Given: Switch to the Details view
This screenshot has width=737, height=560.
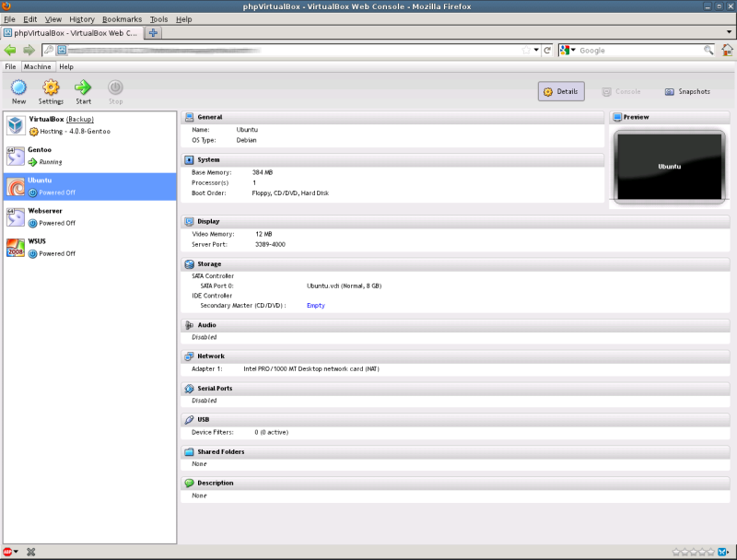Looking at the screenshot, I should click(561, 91).
